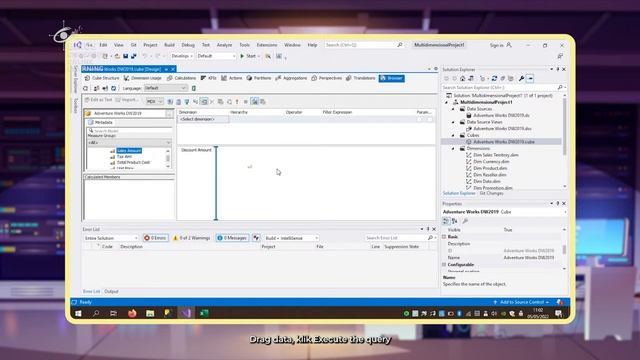This screenshot has width=640, height=360.
Task: Click the Reconnect icon next to Process
Action: pos(96,88)
